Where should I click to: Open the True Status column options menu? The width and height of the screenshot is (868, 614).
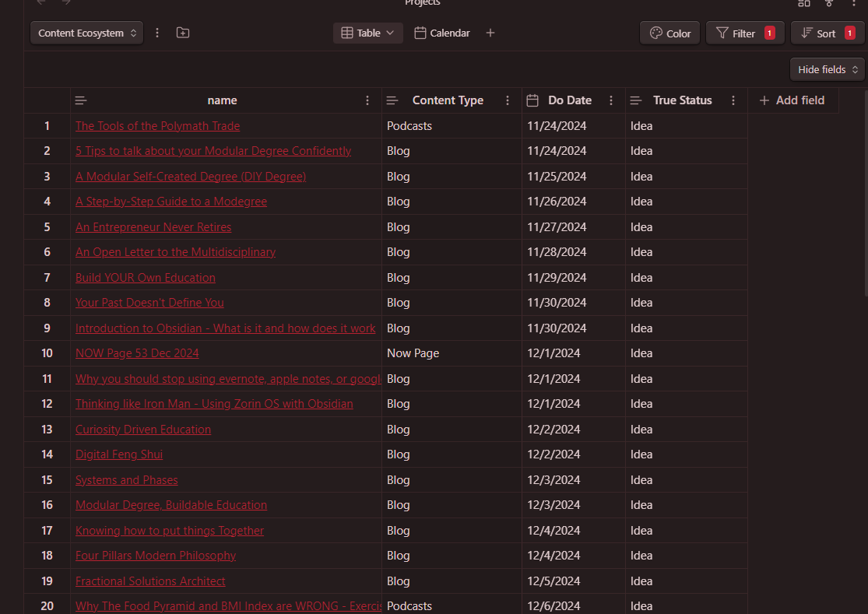point(733,100)
